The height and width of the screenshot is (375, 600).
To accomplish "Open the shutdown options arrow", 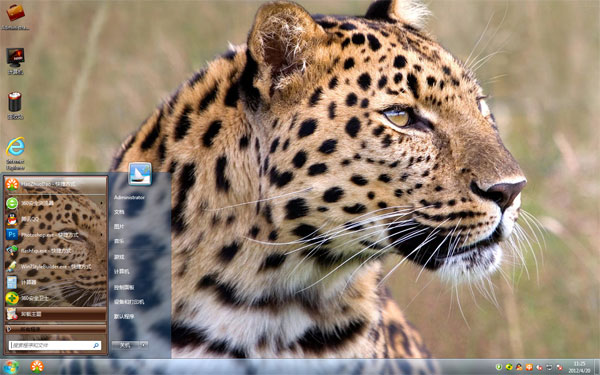I will click(144, 345).
